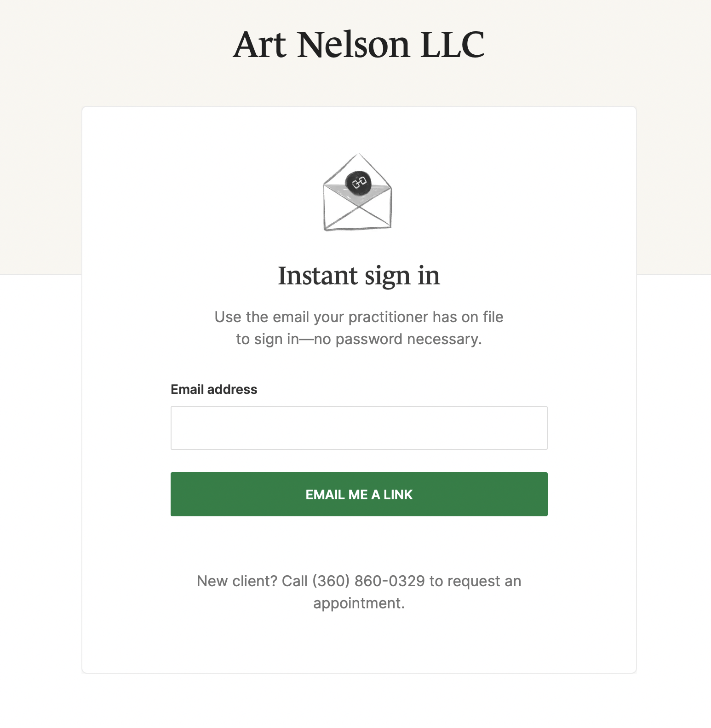This screenshot has height=728, width=711.
Task: Click the word Art in the header
Action: (x=259, y=45)
